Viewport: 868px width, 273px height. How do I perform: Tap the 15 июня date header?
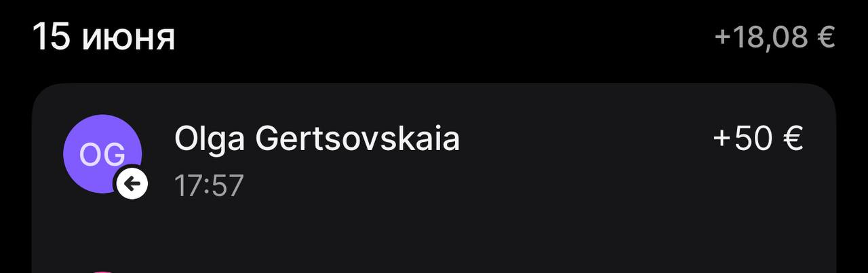tap(104, 37)
